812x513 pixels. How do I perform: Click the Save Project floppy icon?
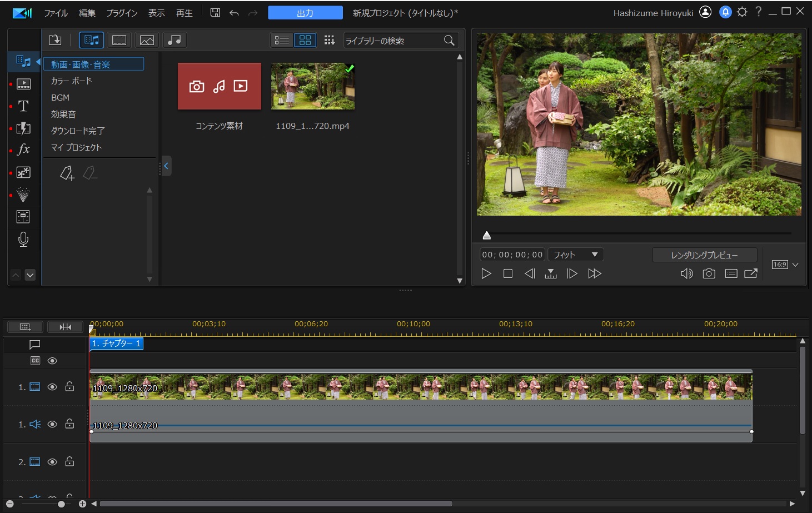tap(215, 13)
